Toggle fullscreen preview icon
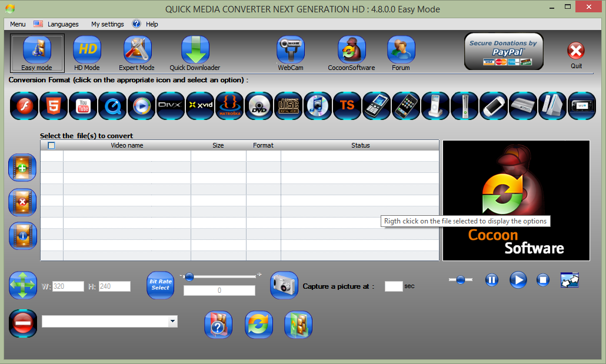The width and height of the screenshot is (606, 364). click(570, 280)
